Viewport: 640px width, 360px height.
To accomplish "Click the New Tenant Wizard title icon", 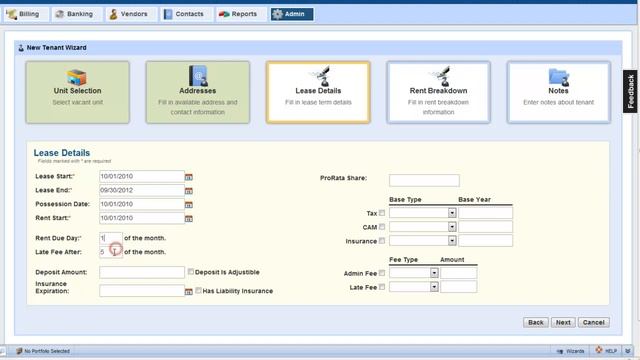I will tap(21, 48).
